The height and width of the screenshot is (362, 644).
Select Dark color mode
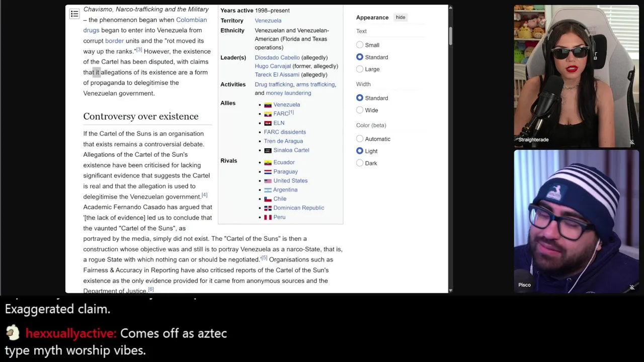pos(360,162)
